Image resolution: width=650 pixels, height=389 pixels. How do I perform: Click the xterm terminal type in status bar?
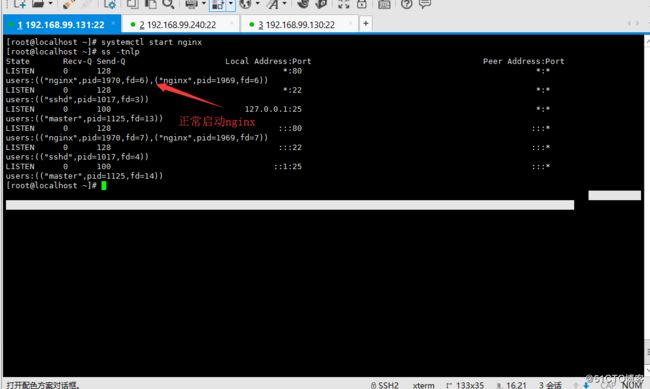[423, 385]
